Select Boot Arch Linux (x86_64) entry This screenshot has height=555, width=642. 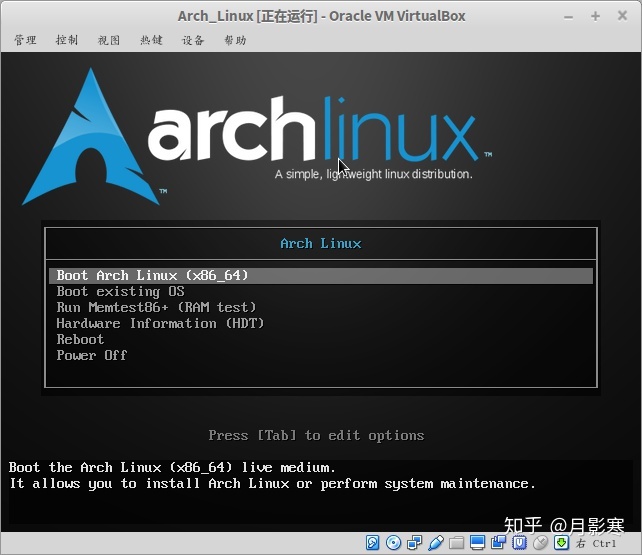(x=321, y=275)
